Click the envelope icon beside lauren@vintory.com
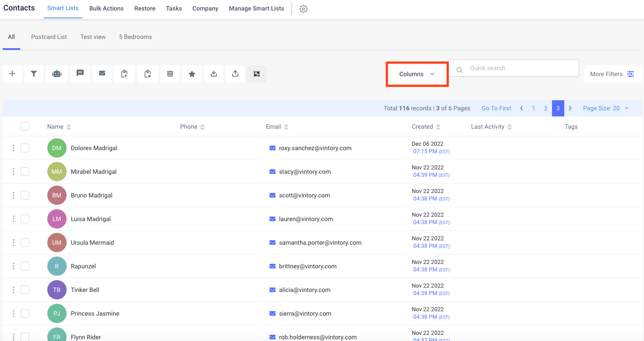 (272, 219)
